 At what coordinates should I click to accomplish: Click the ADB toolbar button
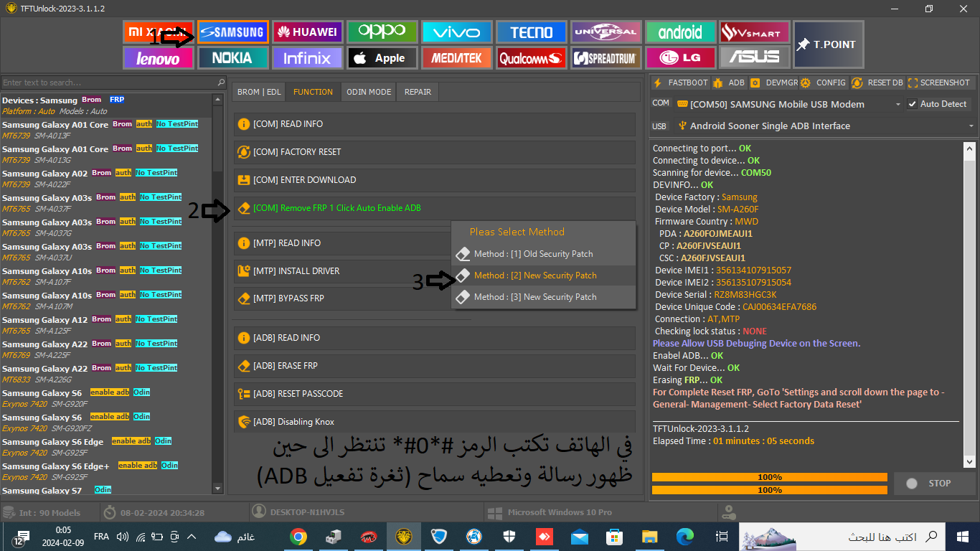pos(729,83)
